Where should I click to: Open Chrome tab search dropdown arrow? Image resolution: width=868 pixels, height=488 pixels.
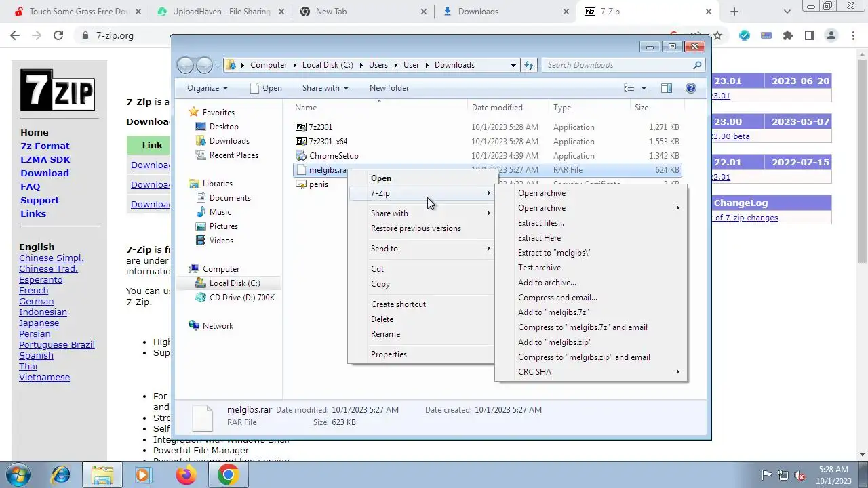click(787, 12)
